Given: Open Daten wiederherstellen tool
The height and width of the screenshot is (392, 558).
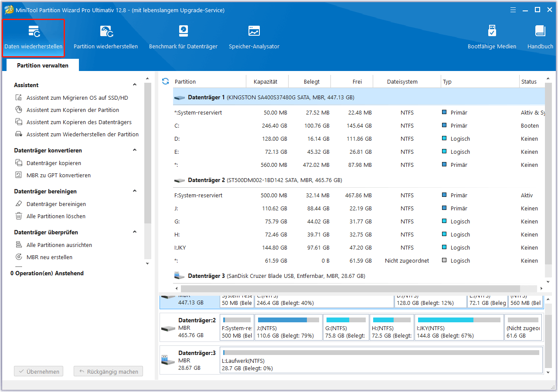Looking at the screenshot, I should [34, 38].
